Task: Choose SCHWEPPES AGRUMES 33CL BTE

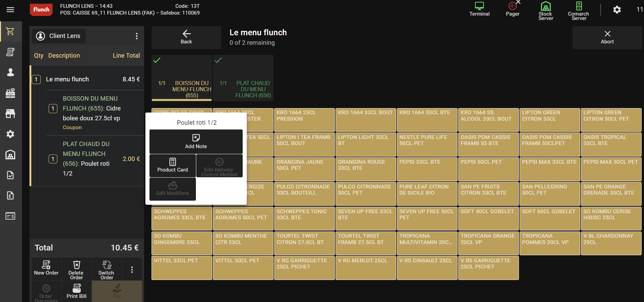Action: coord(182,219)
